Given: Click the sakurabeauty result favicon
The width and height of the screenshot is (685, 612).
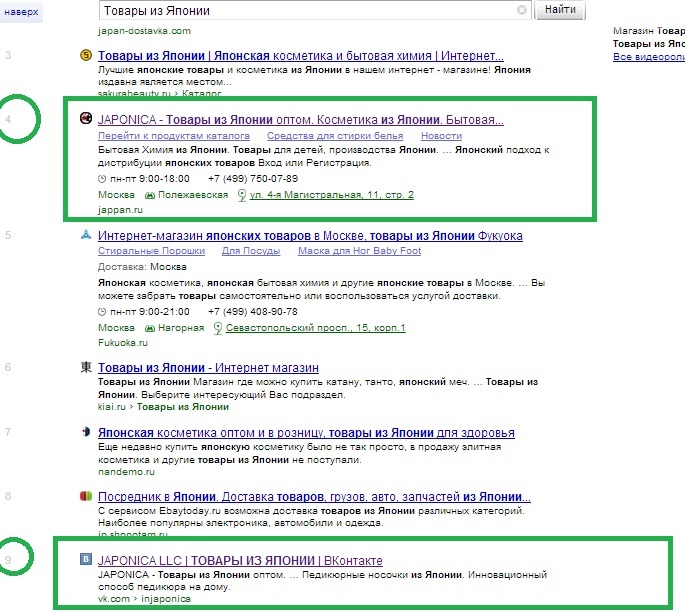Looking at the screenshot, I should 86,55.
